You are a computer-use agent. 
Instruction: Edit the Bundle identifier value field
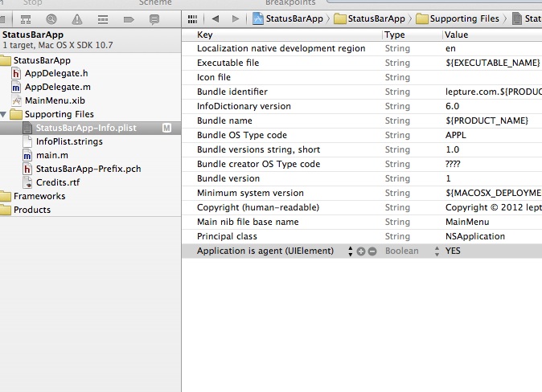493,92
